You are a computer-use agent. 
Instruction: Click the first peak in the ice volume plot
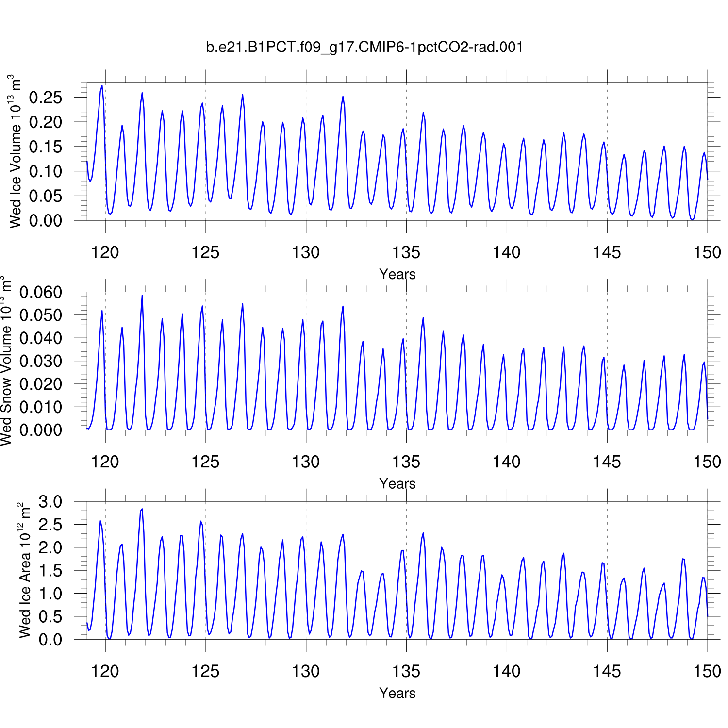click(x=102, y=86)
